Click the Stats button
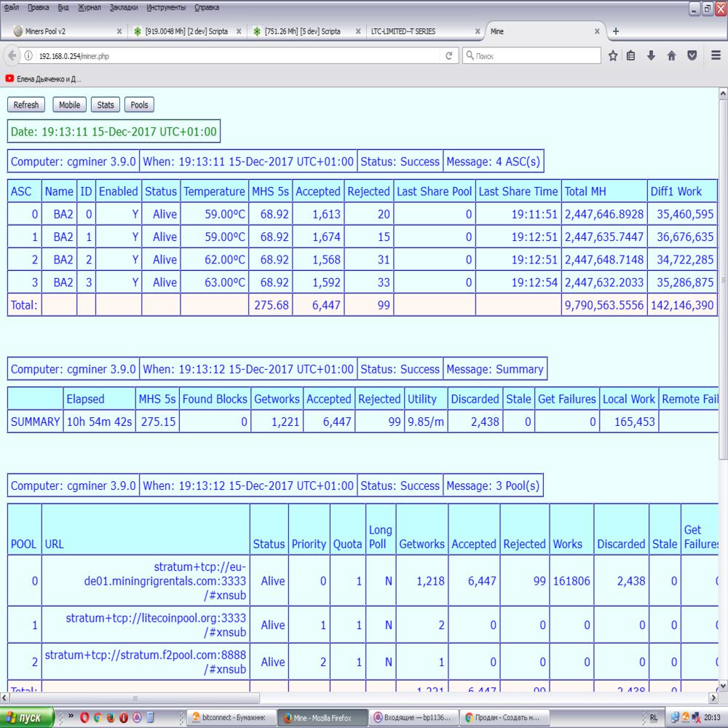Image resolution: width=728 pixels, height=728 pixels. coord(106,105)
